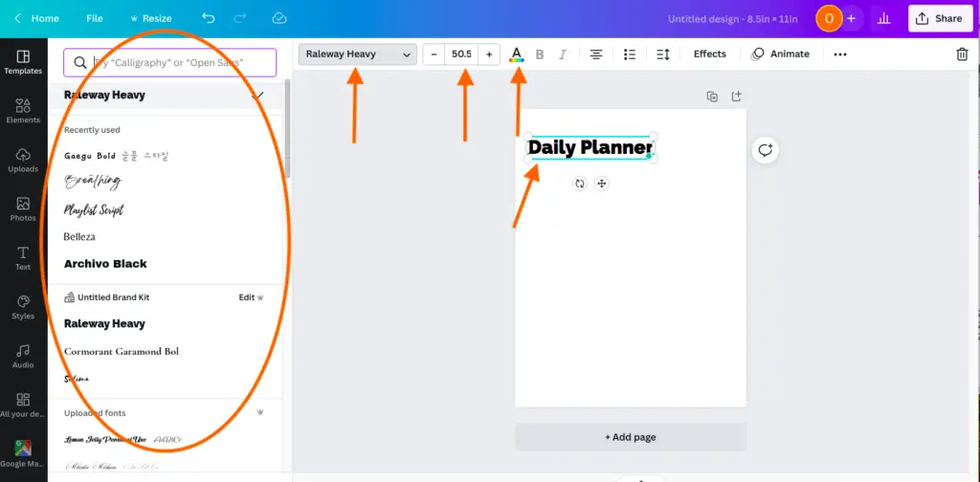Image resolution: width=980 pixels, height=482 pixels.
Task: Click the cloud save status icon
Action: [x=279, y=19]
